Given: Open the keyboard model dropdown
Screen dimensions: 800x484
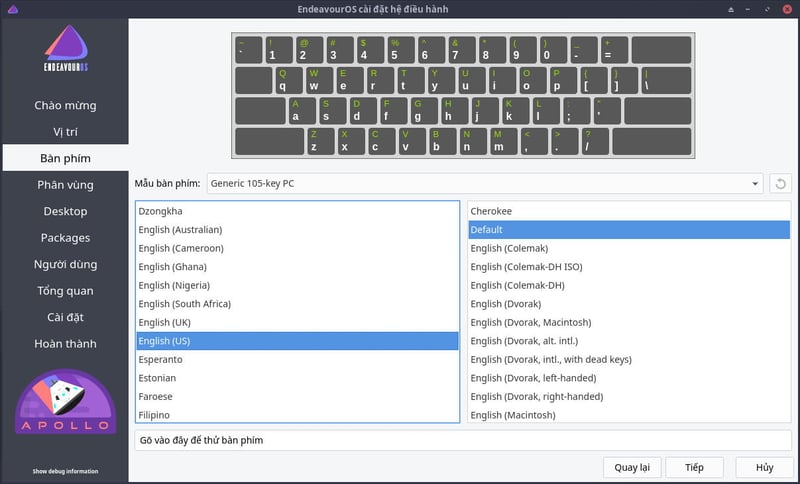Looking at the screenshot, I should tap(485, 183).
